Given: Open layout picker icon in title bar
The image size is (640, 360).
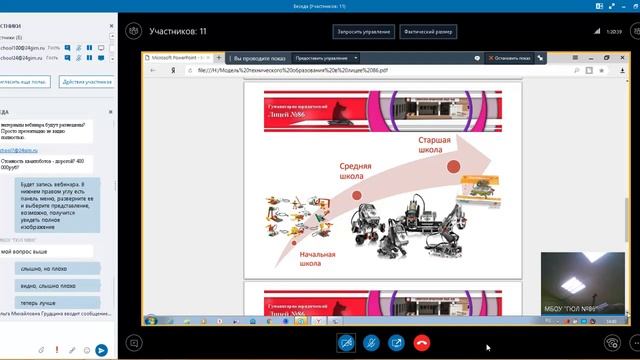Looking at the screenshot, I should click(599, 6).
